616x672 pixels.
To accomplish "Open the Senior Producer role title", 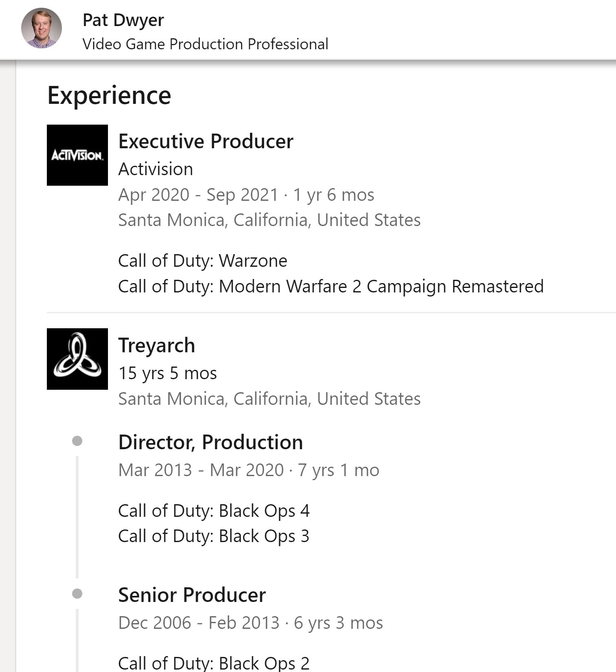I will click(192, 595).
